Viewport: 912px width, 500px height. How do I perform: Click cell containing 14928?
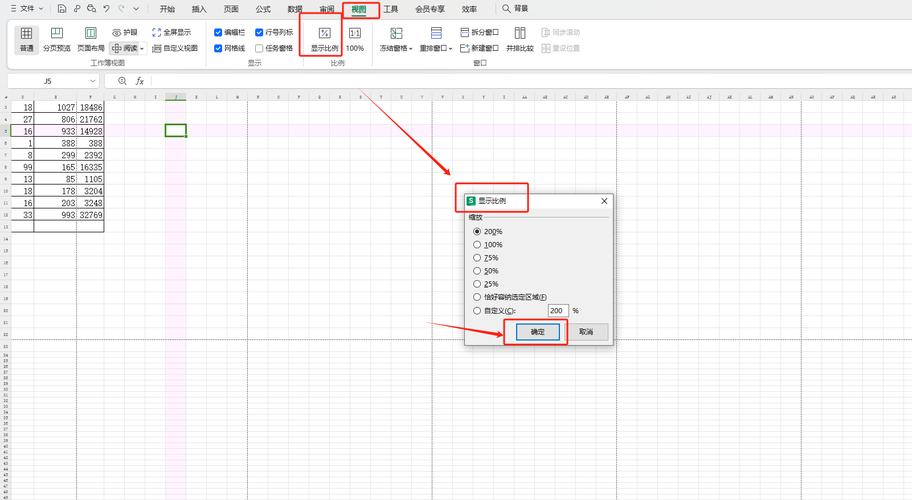(90, 131)
